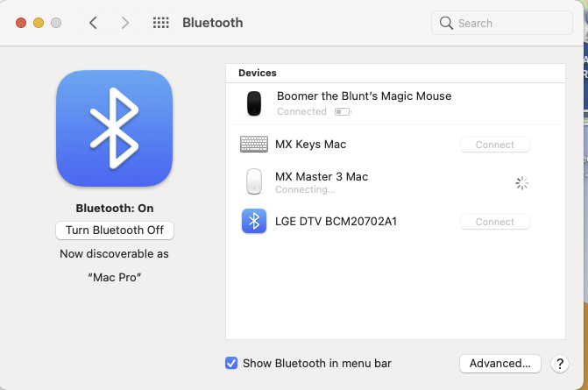Click the LGE DTV Bluetooth icon
This screenshot has width=588, height=390.
coord(254,222)
